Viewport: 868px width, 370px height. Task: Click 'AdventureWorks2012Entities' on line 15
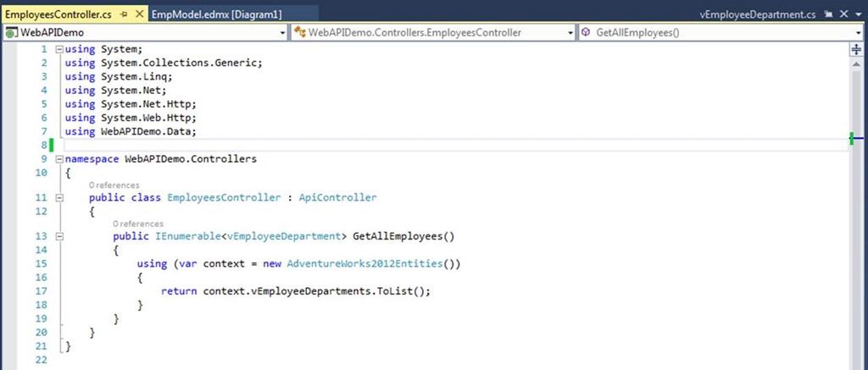coord(364,264)
